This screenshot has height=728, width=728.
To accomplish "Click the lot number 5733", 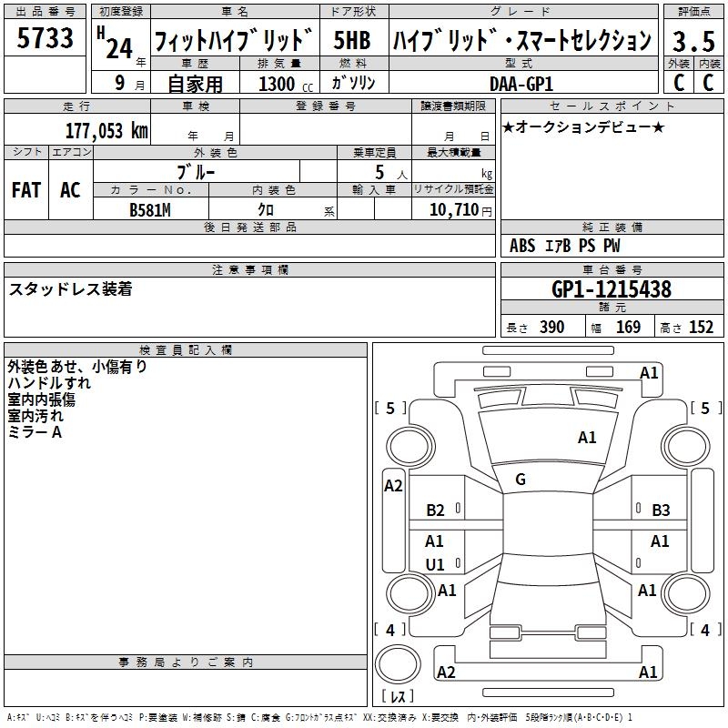I will tap(45, 38).
